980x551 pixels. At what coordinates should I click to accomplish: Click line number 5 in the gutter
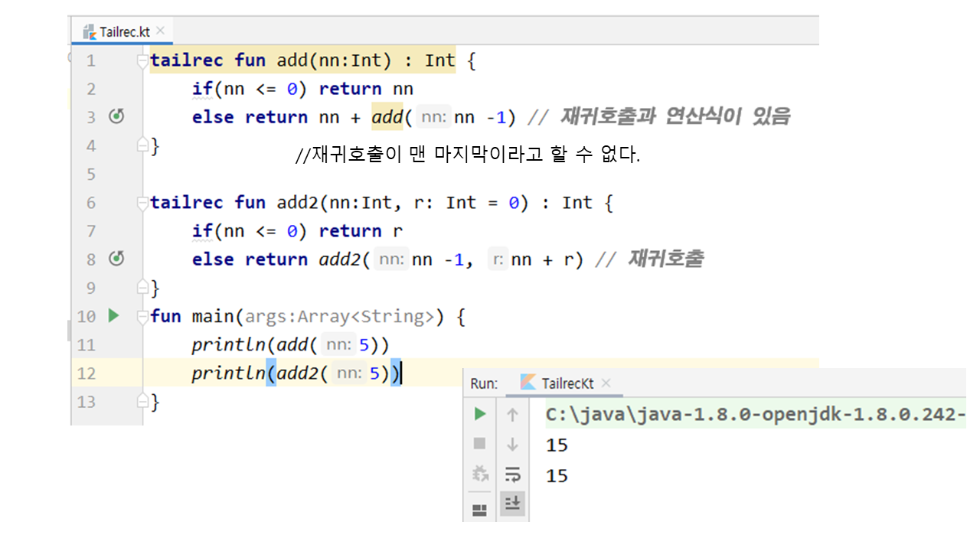91,174
